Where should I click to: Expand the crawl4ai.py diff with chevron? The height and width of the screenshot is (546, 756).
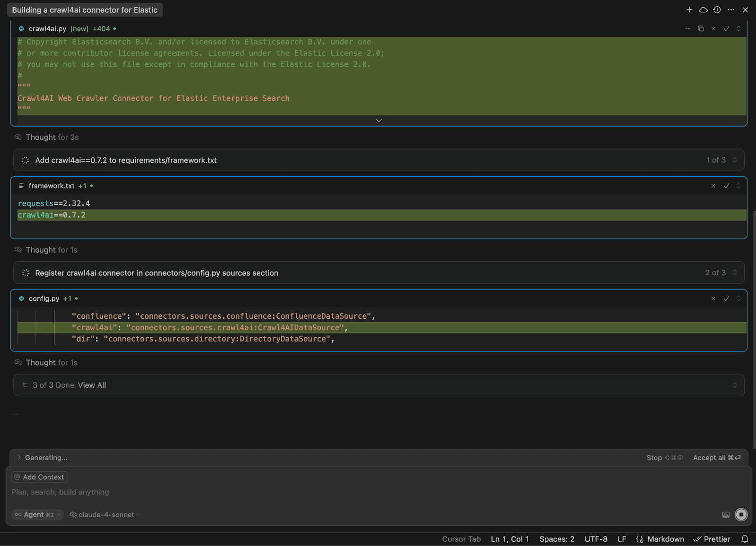[x=378, y=120]
